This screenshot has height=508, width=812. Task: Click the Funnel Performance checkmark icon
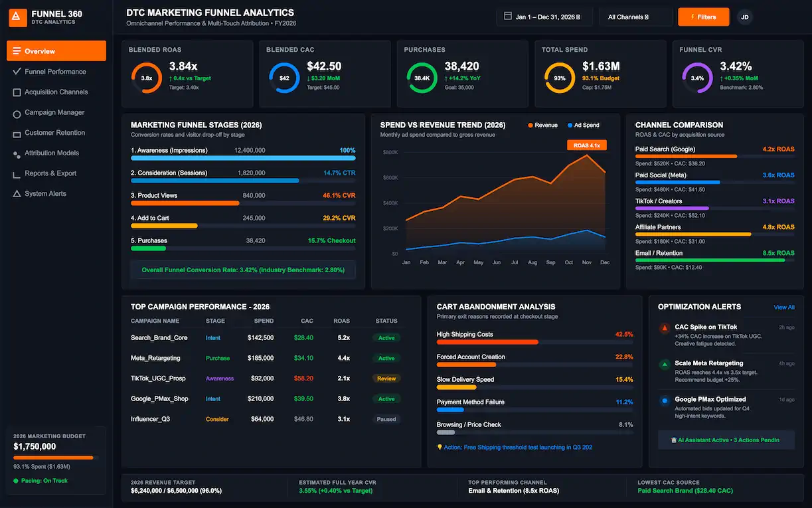pyautogui.click(x=17, y=72)
